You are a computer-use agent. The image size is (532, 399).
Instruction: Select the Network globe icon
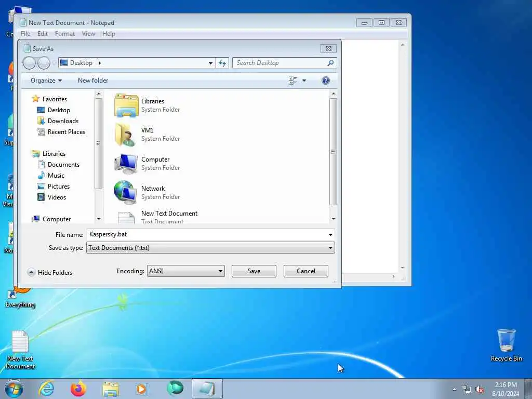(125, 192)
